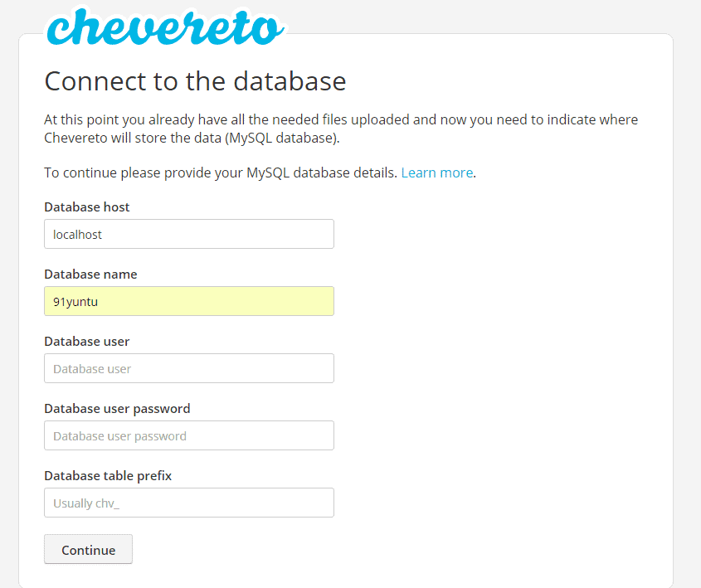Click the "Database user" label text
Viewport: 701px width, 588px height.
tap(87, 342)
